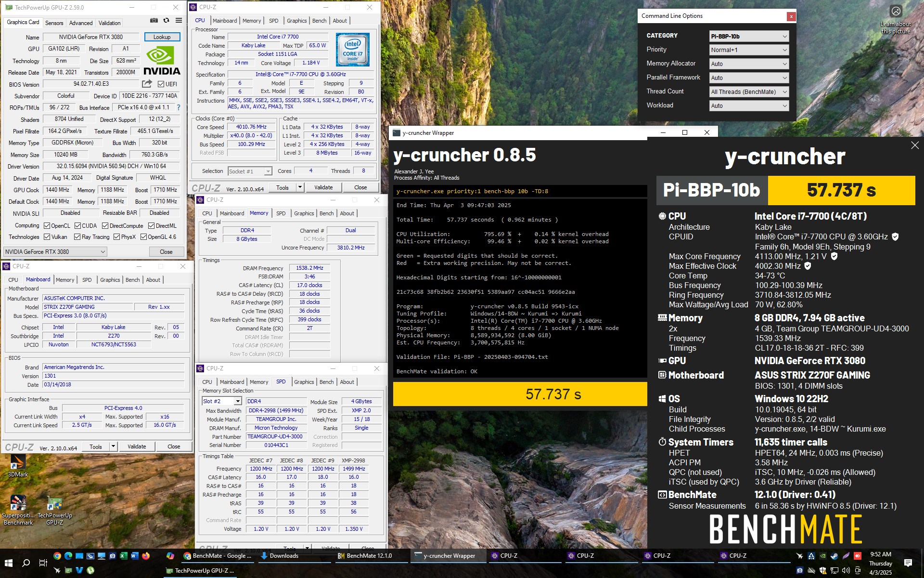The width and height of the screenshot is (924, 578).
Task: Click the NVIDIA logo in GPU-Z
Action: tap(162, 61)
